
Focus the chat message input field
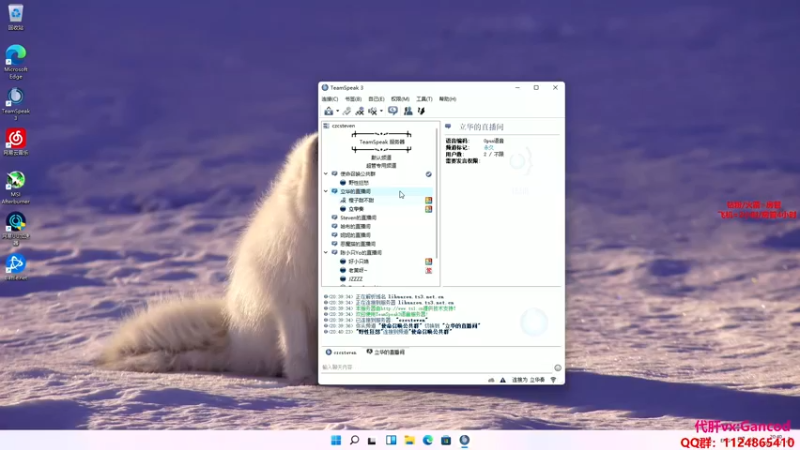[436, 367]
